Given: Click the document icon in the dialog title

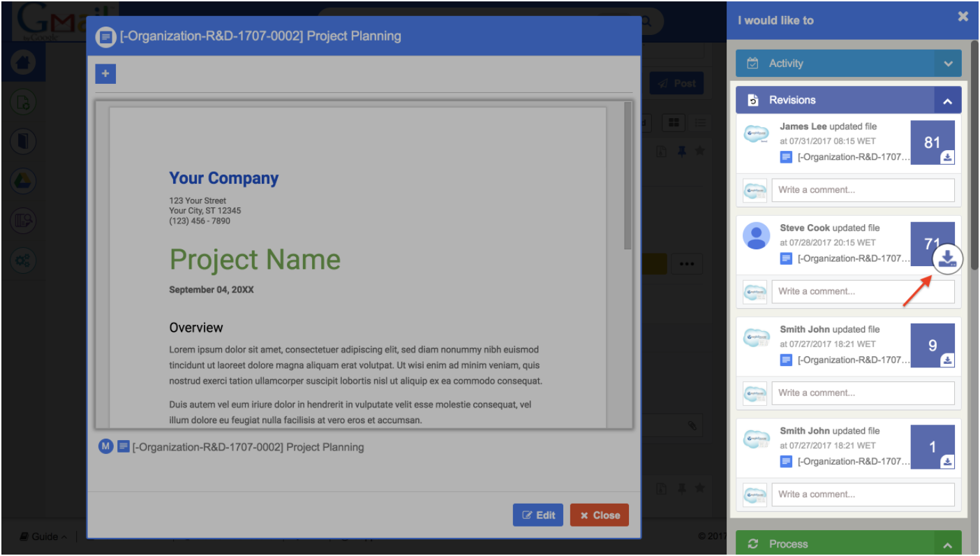Looking at the screenshot, I should (x=105, y=36).
